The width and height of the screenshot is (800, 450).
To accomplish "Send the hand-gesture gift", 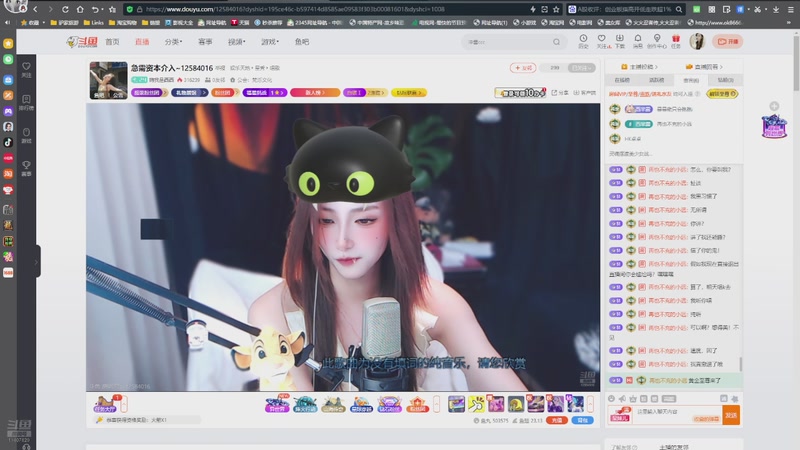I will pyautogui.click(x=476, y=404).
